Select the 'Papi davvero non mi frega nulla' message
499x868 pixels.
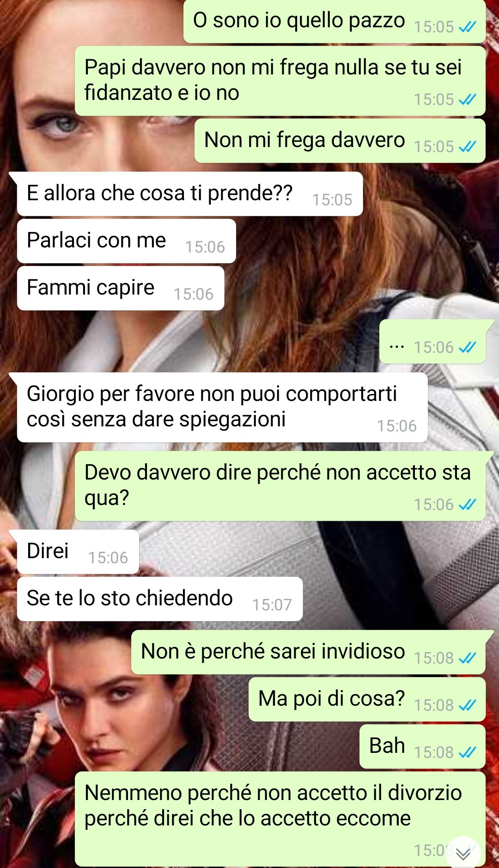pos(280,81)
